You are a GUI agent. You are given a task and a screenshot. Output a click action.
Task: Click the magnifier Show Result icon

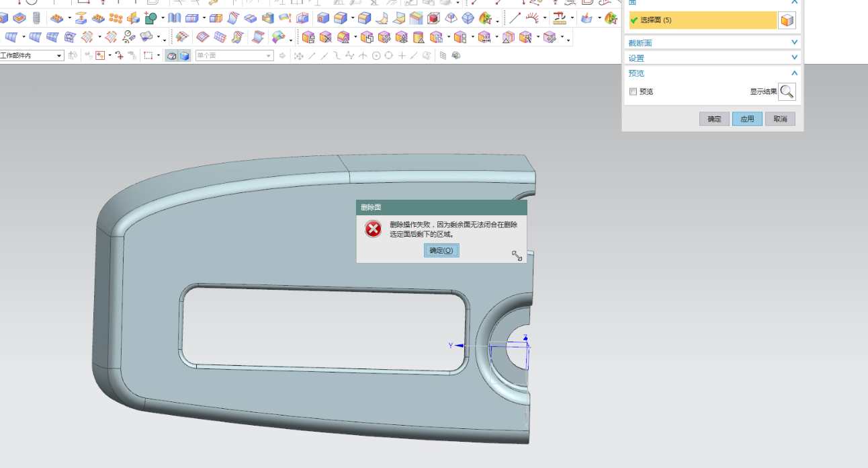click(x=787, y=91)
